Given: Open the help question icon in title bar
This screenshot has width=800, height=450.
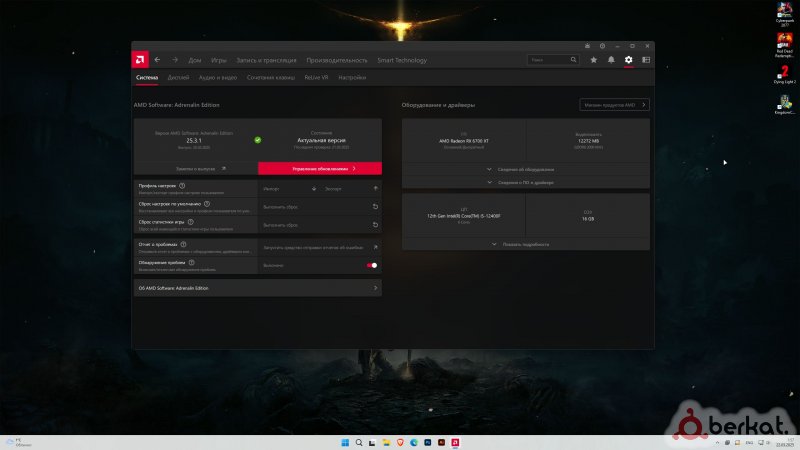Looking at the screenshot, I should click(602, 46).
